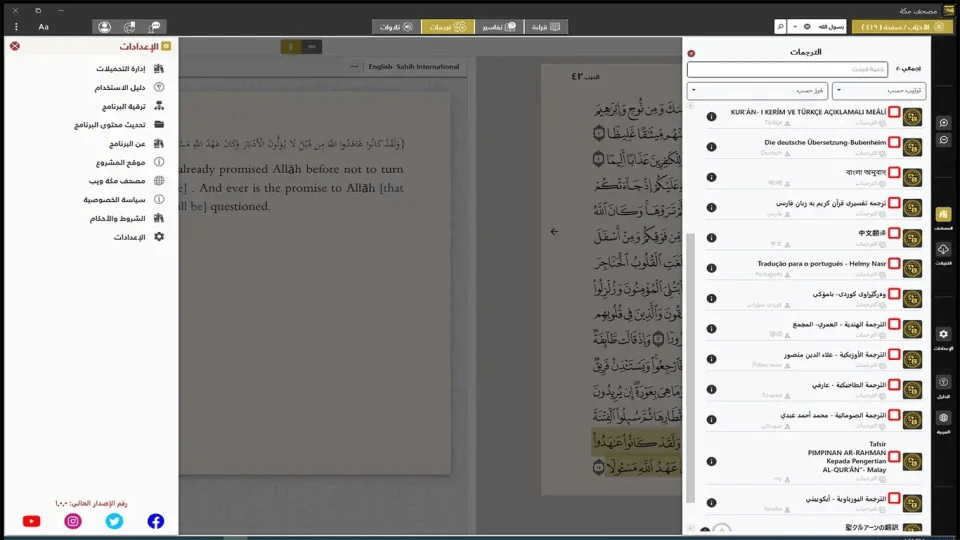The height and width of the screenshot is (540, 960).
Task: Click the user profile icon
Action: (105, 27)
